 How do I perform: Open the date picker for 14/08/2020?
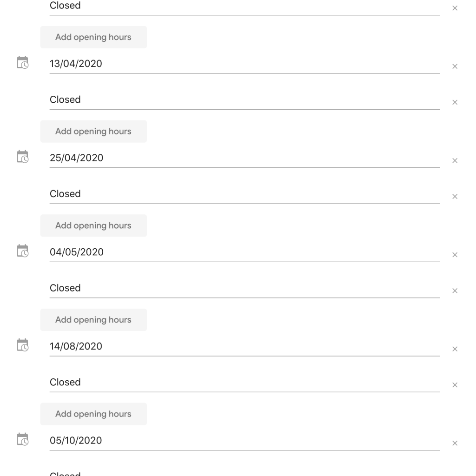[x=22, y=345]
